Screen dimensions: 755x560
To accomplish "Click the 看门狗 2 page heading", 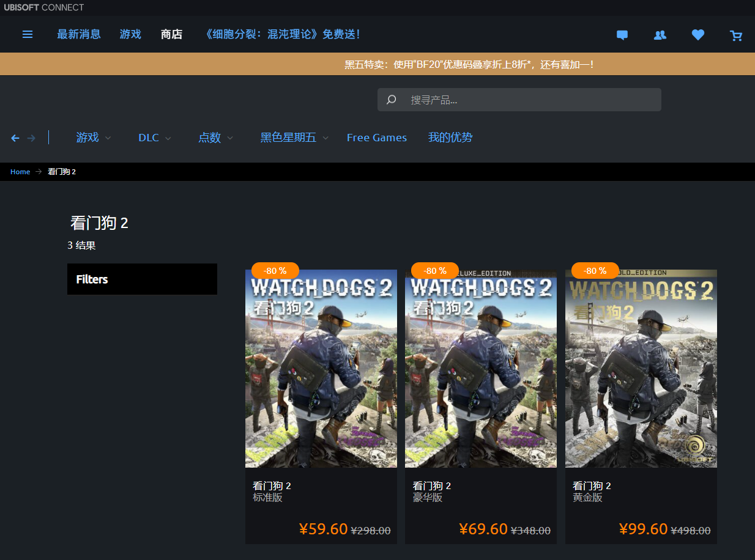I will 99,223.
